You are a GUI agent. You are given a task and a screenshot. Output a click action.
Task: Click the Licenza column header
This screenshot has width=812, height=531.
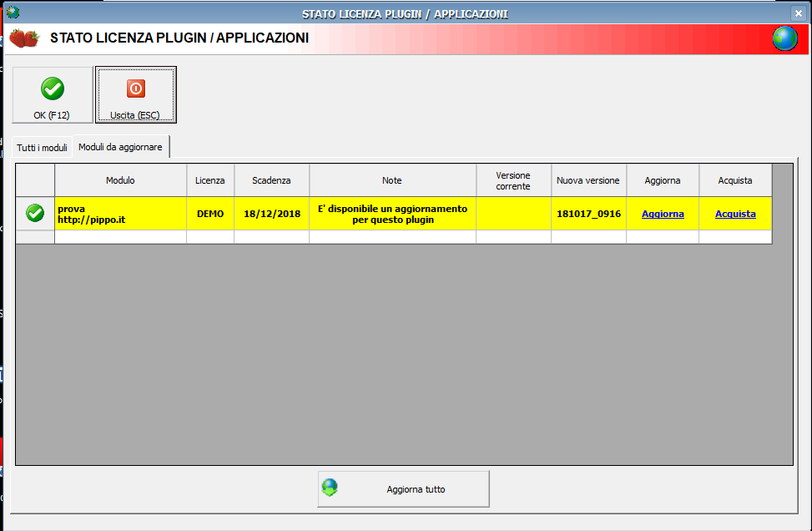[210, 180]
